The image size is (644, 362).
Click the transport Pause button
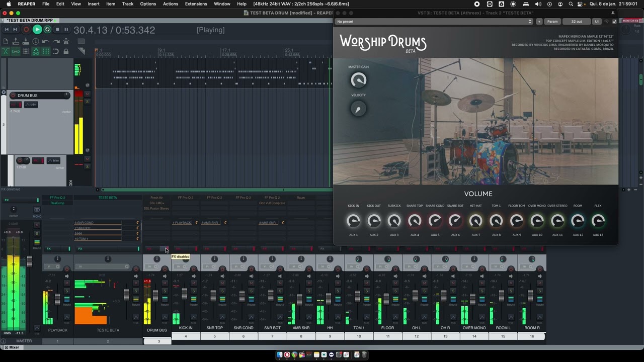tap(66, 30)
